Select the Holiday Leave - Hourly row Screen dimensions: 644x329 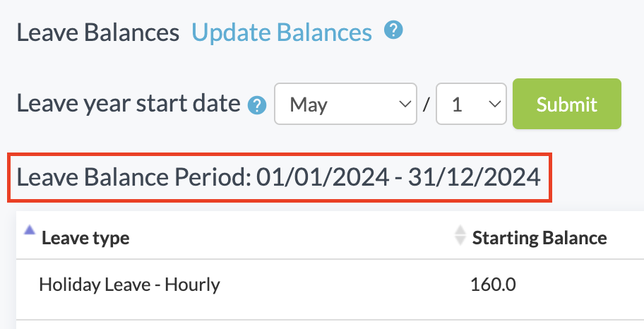[x=130, y=285]
